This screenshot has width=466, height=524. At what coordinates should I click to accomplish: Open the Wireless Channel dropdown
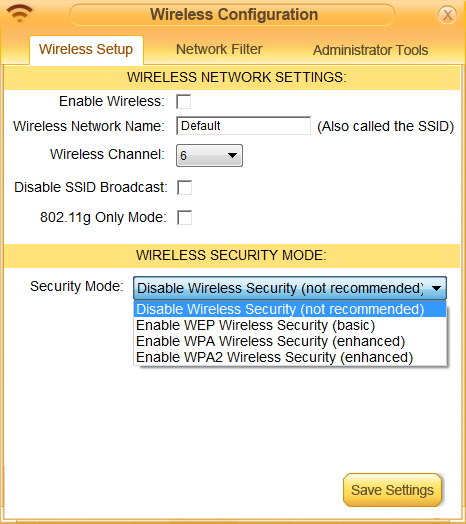[x=209, y=155]
